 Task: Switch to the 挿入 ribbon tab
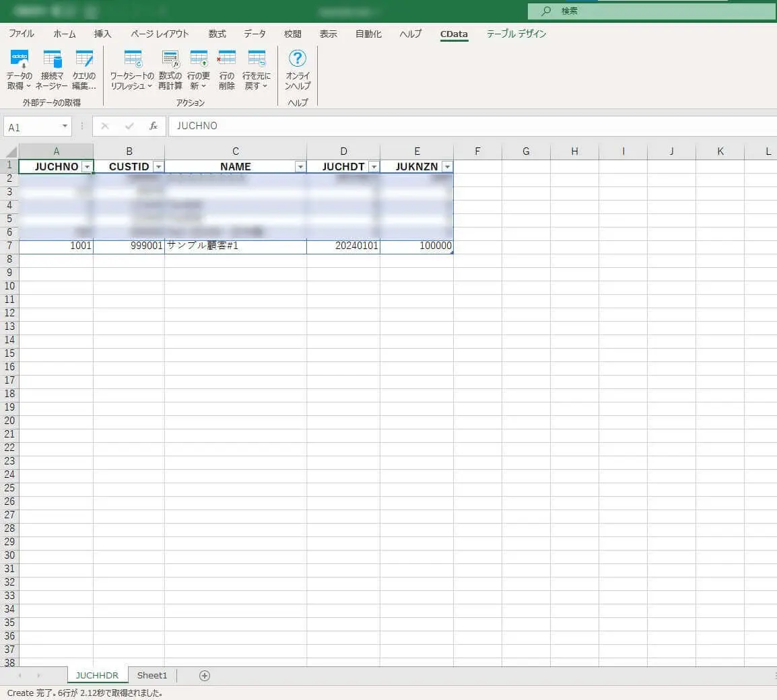[102, 34]
